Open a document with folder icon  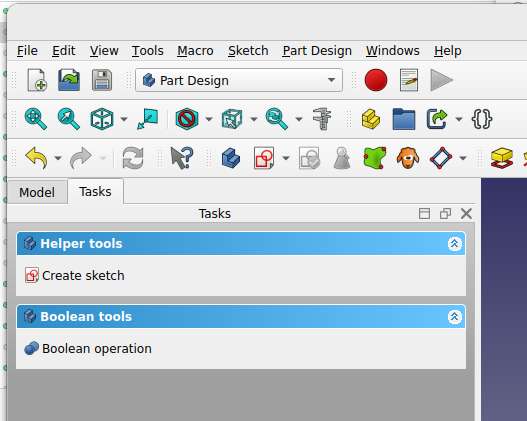(69, 80)
